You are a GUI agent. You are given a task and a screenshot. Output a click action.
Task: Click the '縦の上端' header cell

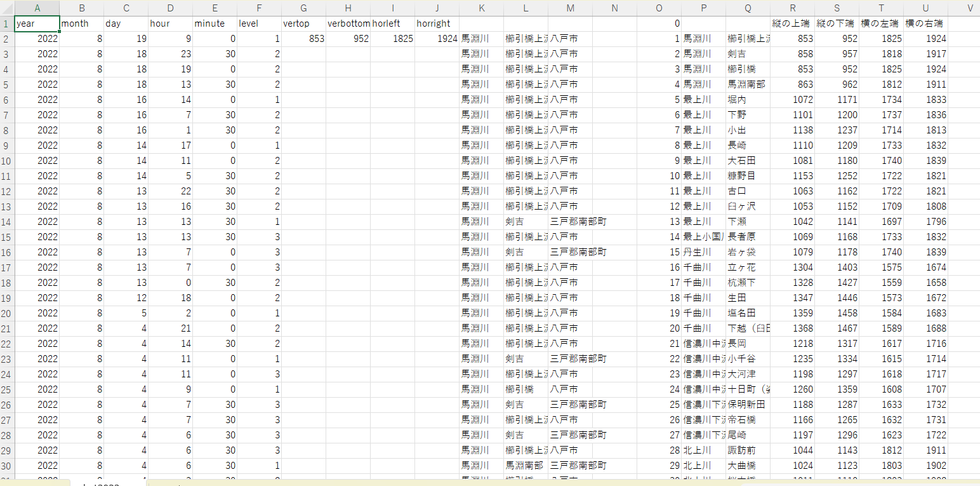pyautogui.click(x=792, y=24)
